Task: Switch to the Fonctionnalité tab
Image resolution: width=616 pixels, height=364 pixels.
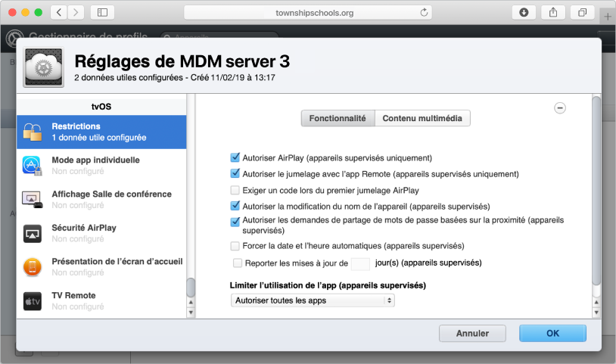Action: [x=338, y=118]
